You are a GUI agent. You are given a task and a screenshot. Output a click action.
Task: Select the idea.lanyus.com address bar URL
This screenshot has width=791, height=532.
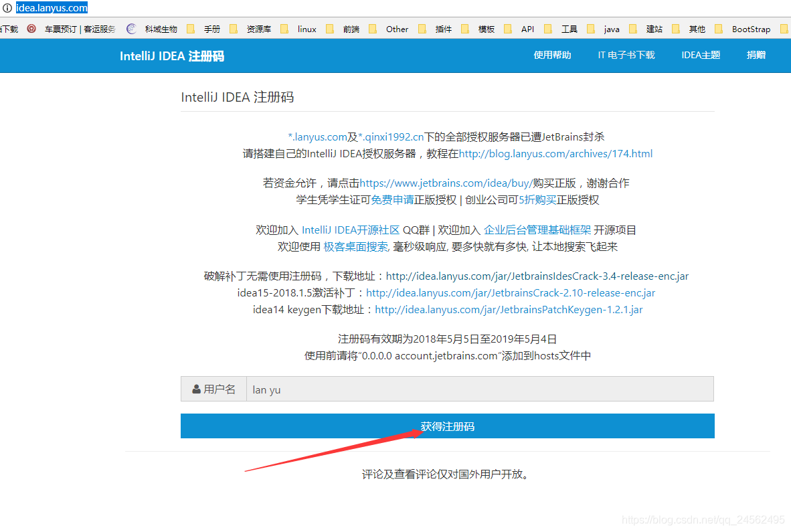[x=52, y=8]
